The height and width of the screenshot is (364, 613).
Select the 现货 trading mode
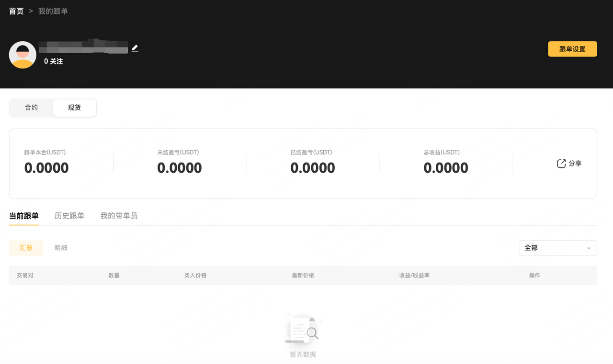74,108
